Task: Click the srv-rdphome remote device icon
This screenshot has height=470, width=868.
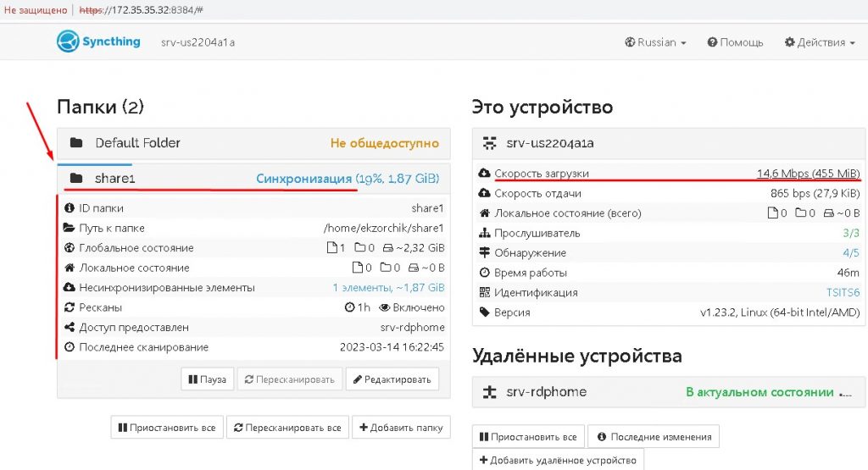Action: [489, 392]
